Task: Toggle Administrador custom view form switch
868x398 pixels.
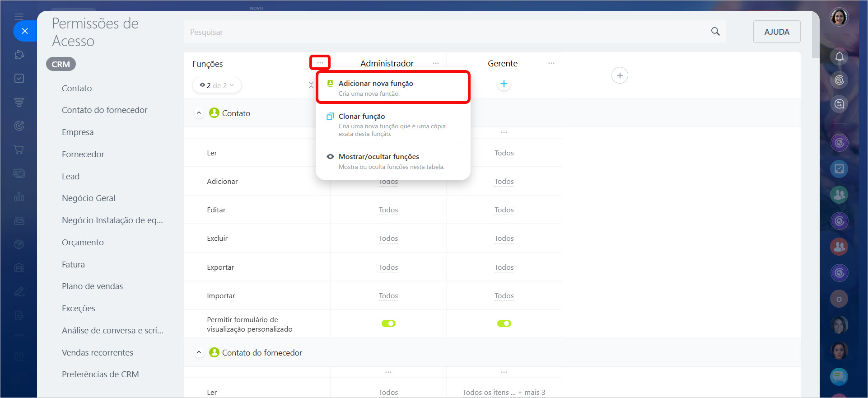Action: [388, 323]
